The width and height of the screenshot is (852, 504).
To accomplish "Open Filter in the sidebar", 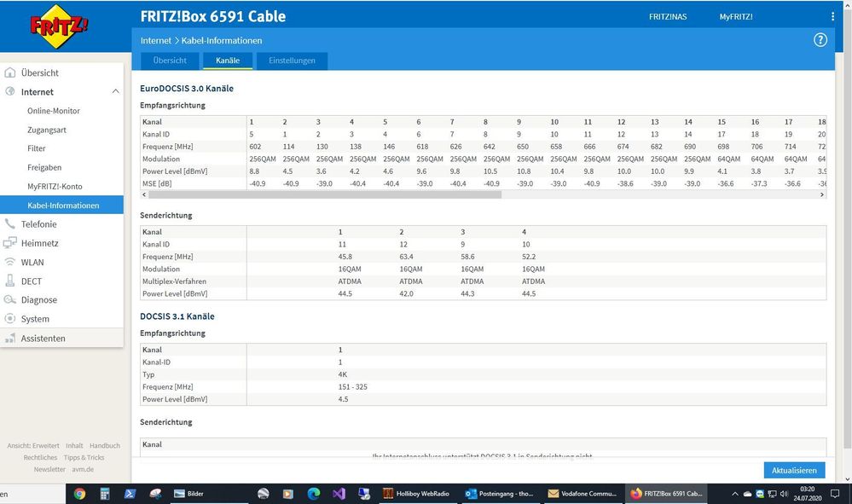I will click(x=37, y=148).
